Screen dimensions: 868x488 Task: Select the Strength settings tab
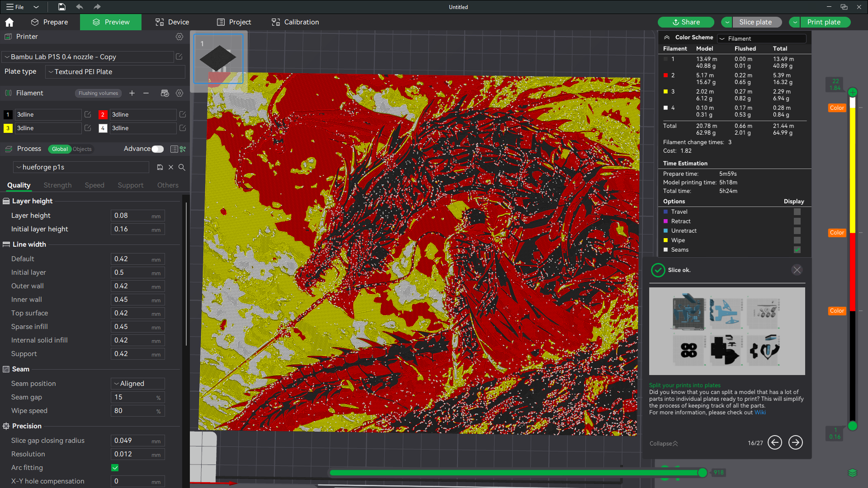coord(57,185)
